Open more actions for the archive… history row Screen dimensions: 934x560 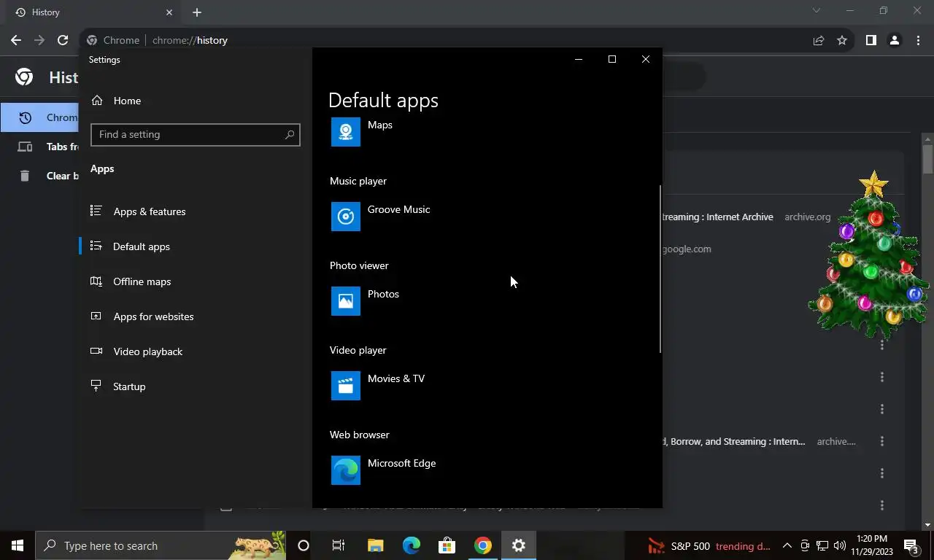point(882,441)
